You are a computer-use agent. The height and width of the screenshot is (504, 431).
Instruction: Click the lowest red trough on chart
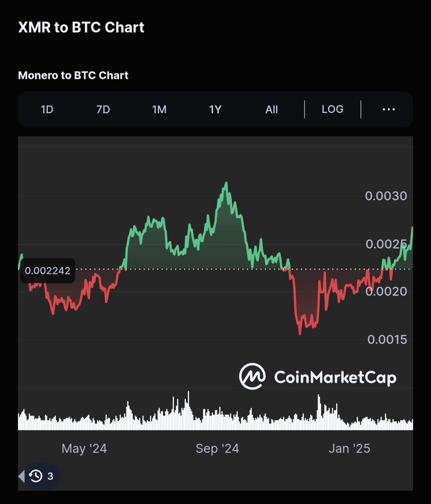pyautogui.click(x=300, y=333)
